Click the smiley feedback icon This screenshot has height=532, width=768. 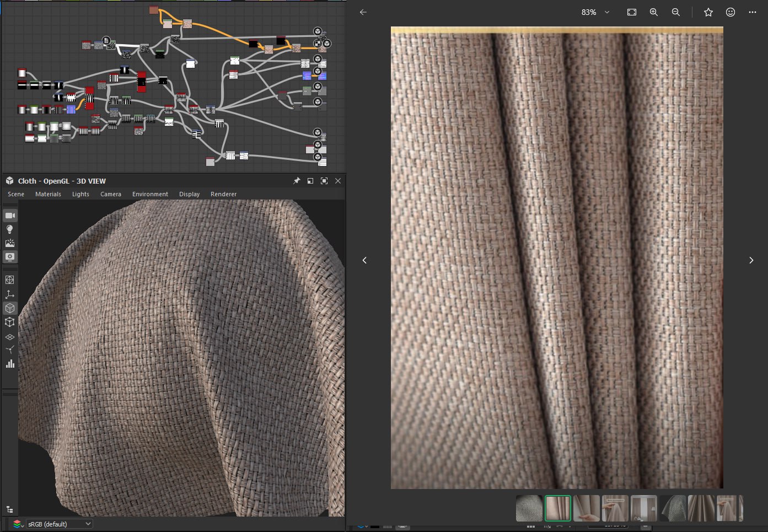(x=731, y=12)
